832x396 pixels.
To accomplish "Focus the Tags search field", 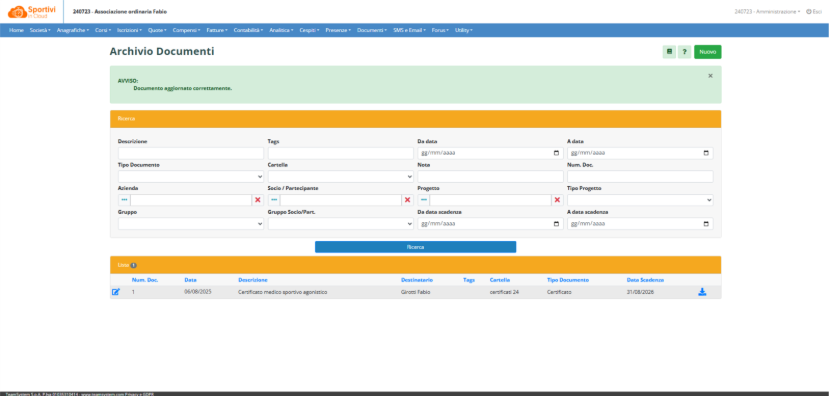I will coord(341,153).
